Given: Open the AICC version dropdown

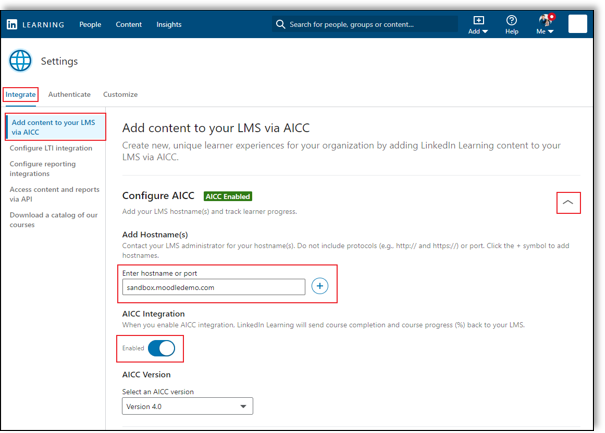Looking at the screenshot, I should pyautogui.click(x=188, y=406).
